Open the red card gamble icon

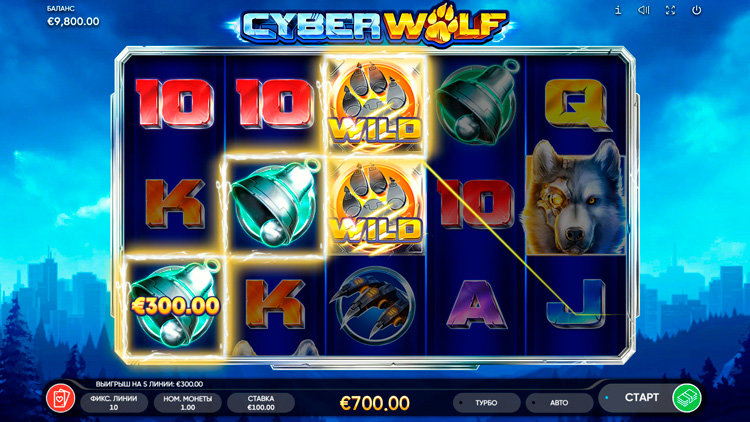point(61,398)
